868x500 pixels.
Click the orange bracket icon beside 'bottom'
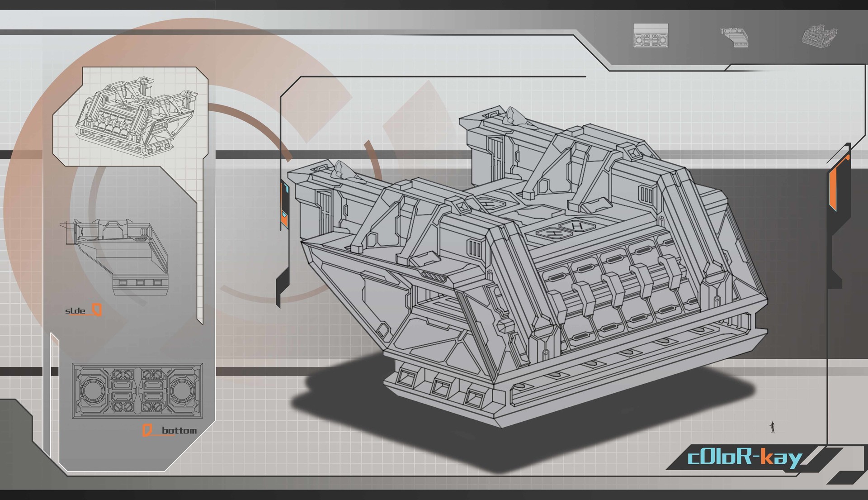click(146, 430)
